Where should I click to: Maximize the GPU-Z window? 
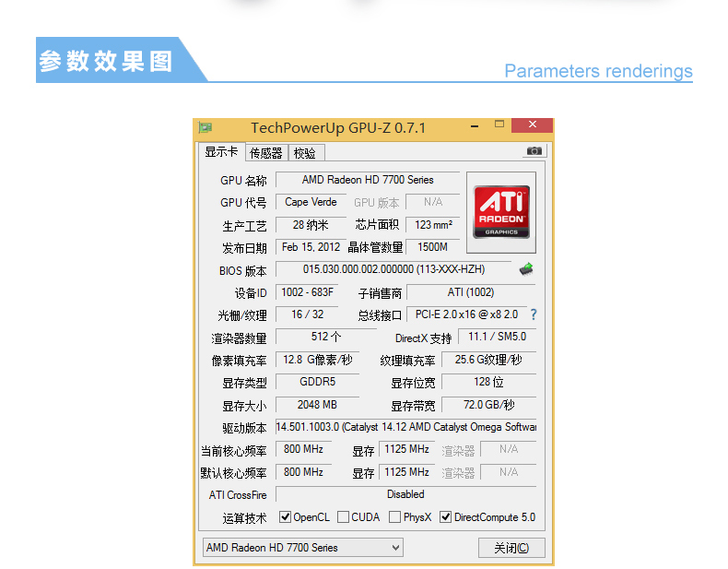[x=499, y=124]
